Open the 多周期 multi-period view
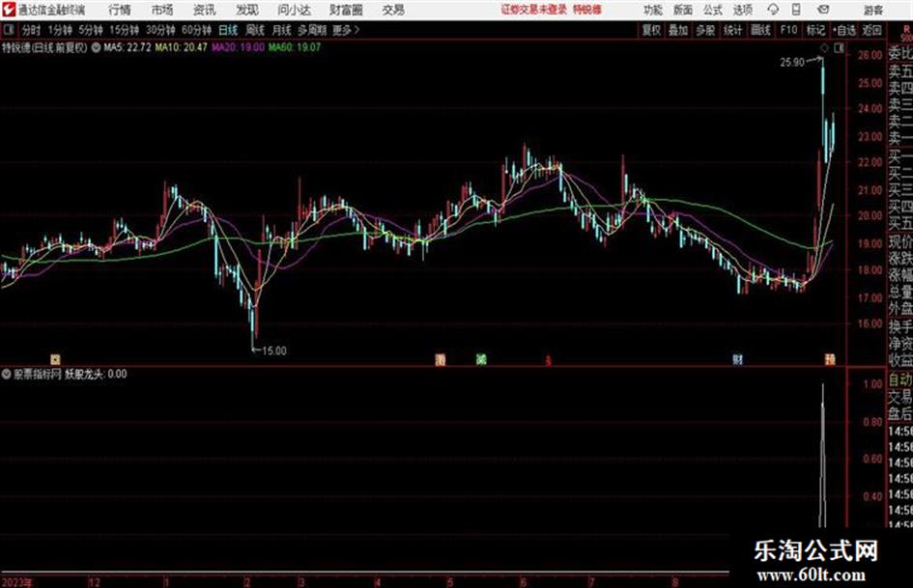Viewport: 913px width, 588px height. 312,30
